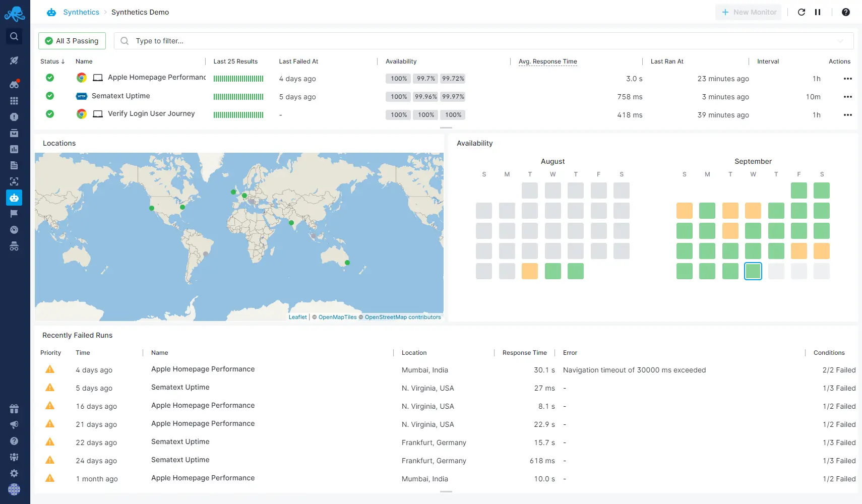
Task: Click the HTTP icon beside Sematext Uptime
Action: click(81, 96)
